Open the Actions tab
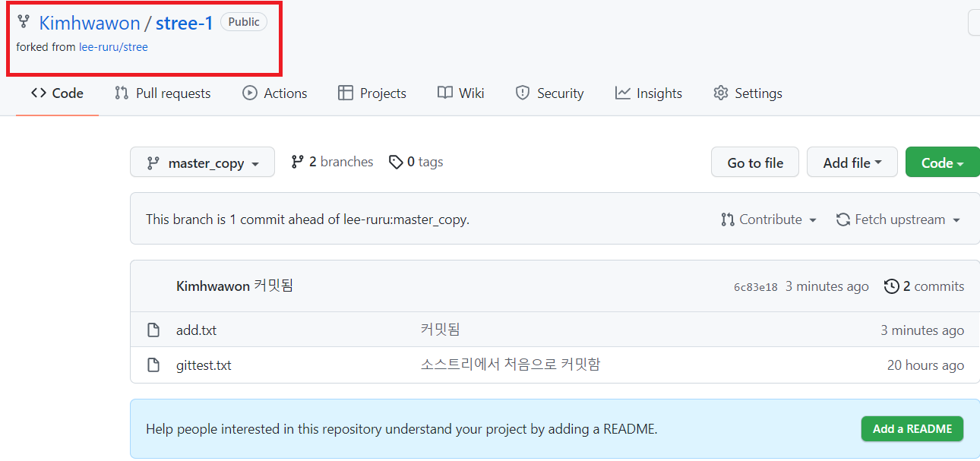The height and width of the screenshot is (461, 980). pyautogui.click(x=275, y=93)
